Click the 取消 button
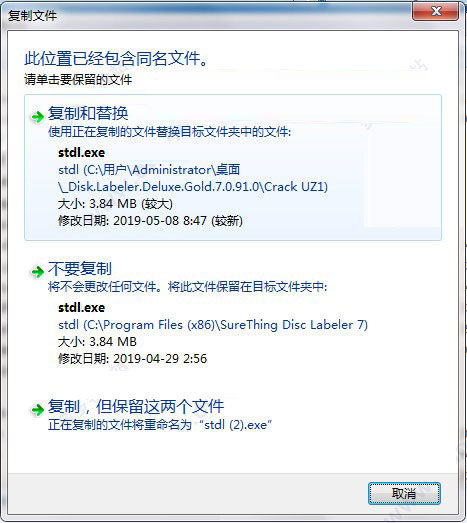Image resolution: width=467 pixels, height=523 pixels. [404, 493]
